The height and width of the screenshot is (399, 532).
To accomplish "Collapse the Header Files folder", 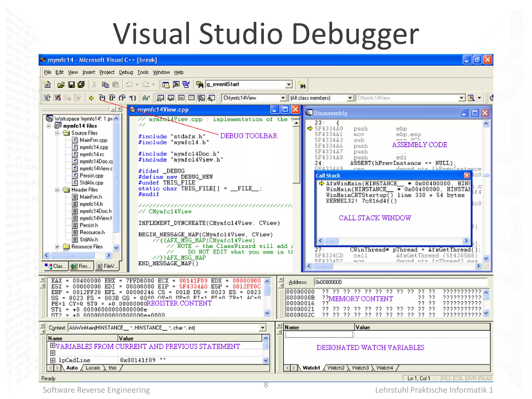I will [x=57, y=190].
